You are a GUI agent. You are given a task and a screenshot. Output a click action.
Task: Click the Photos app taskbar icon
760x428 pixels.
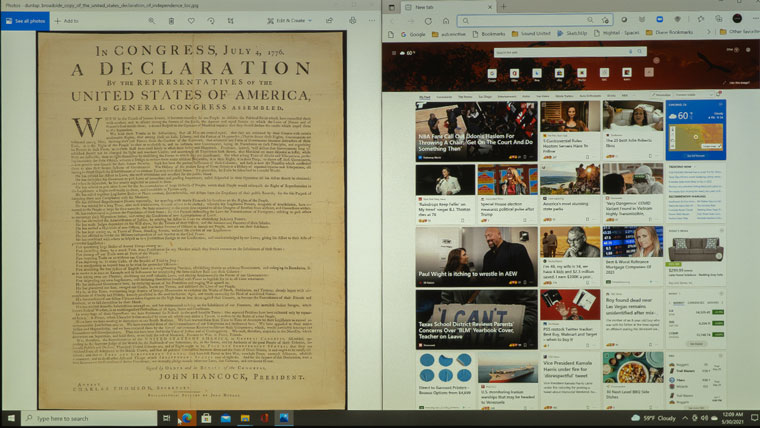284,417
